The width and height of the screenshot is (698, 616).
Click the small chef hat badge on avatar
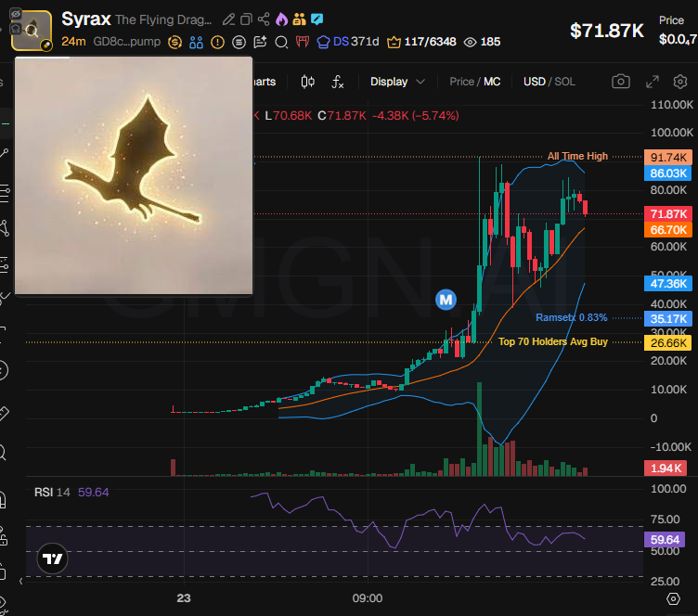(x=16, y=29)
